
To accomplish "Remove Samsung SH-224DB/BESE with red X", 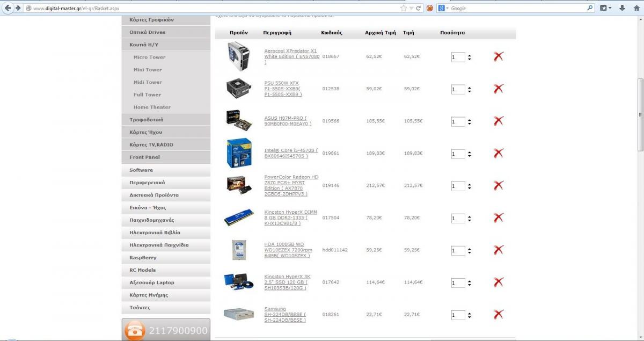I will pyautogui.click(x=499, y=314).
